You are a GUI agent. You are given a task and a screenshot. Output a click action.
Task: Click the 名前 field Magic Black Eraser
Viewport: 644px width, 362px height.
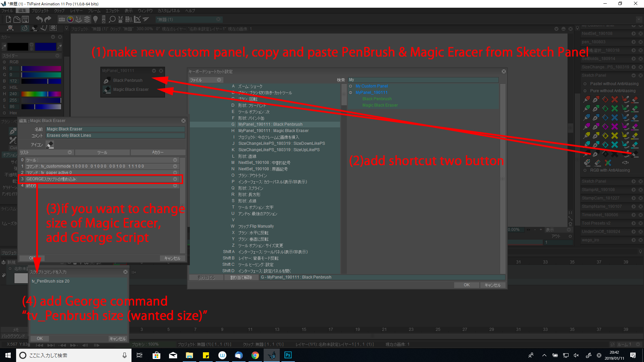click(x=115, y=129)
